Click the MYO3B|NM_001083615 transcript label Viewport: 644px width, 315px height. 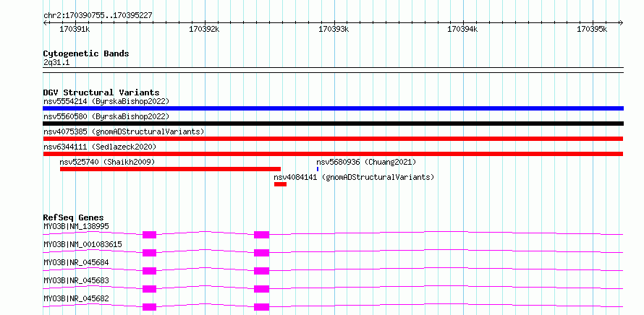(x=82, y=244)
